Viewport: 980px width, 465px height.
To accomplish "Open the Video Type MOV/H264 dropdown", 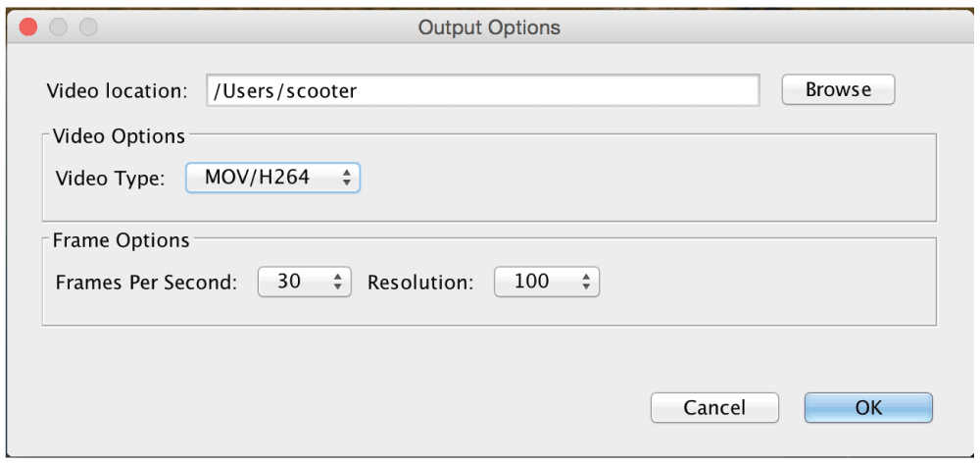I will (x=272, y=178).
